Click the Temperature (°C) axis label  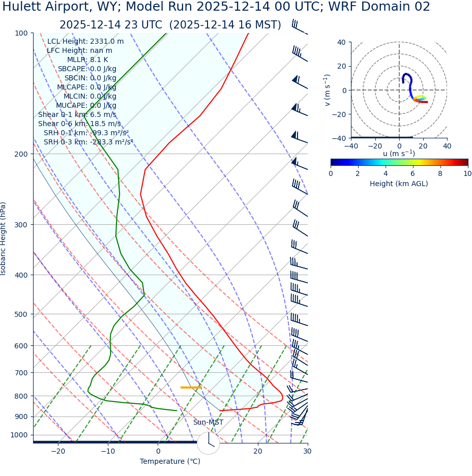point(170,461)
